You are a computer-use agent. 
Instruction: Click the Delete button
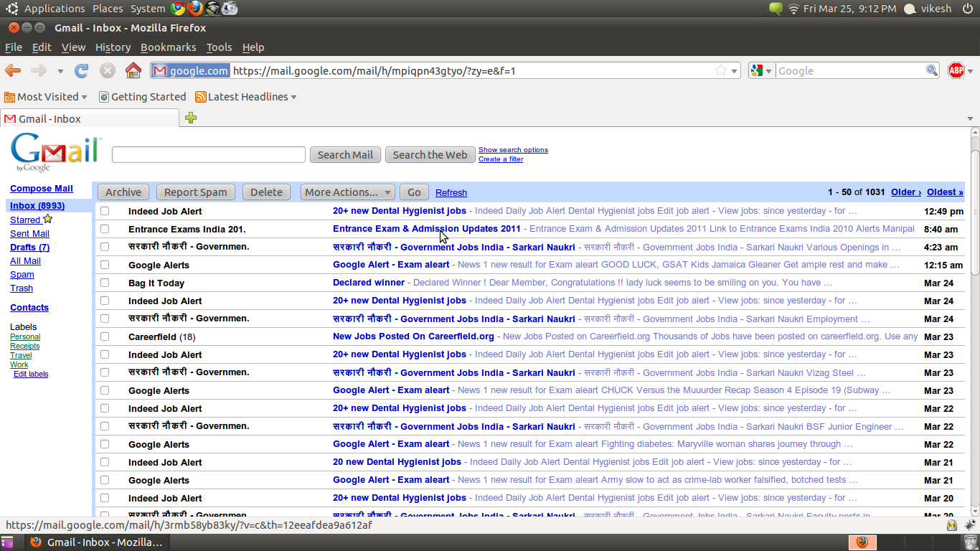point(266,192)
